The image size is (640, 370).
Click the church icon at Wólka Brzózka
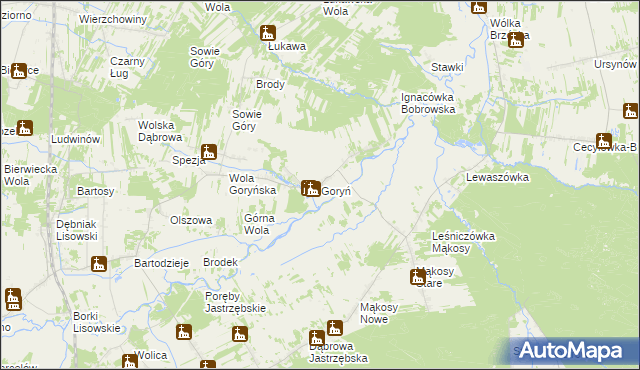tap(516, 40)
